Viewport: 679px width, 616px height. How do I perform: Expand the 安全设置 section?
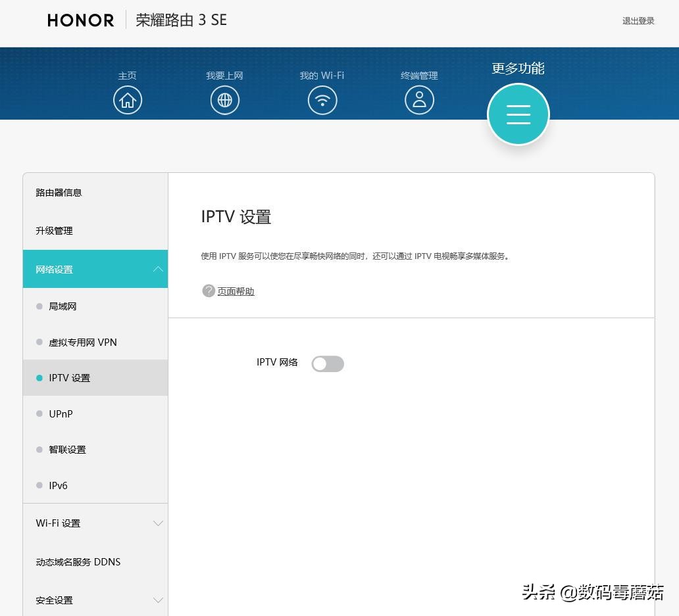(x=95, y=600)
